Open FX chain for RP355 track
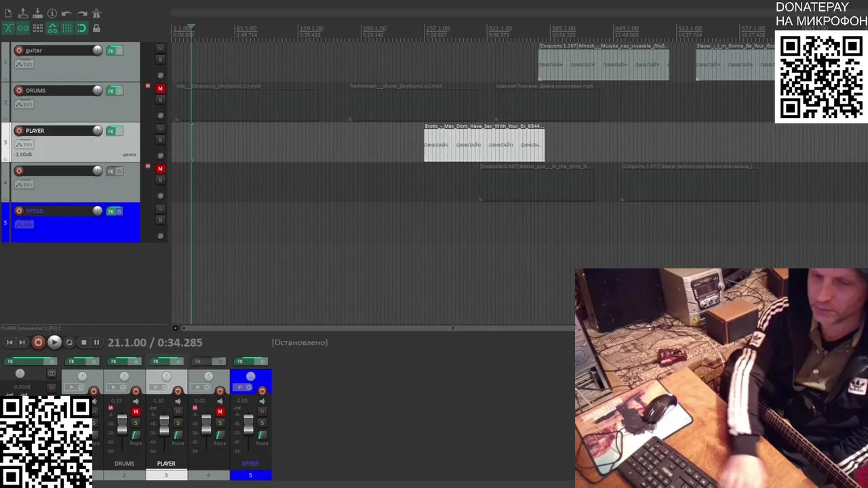The height and width of the screenshot is (488, 868). click(x=111, y=211)
